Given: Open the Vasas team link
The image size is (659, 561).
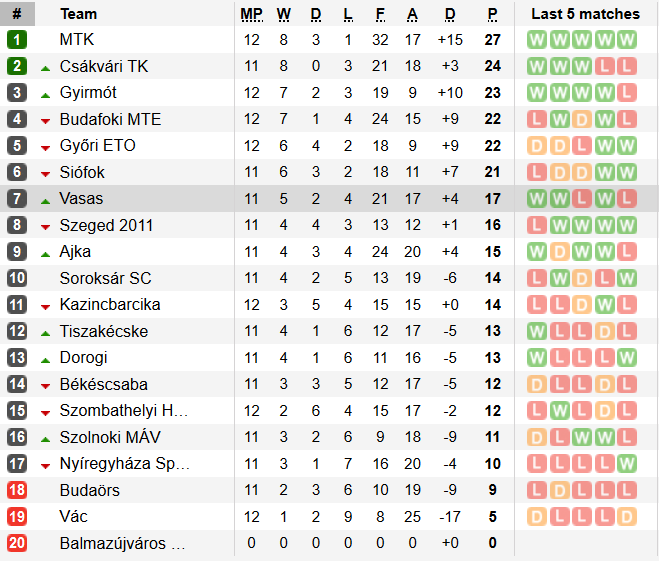Looking at the screenshot, I should click(81, 199).
